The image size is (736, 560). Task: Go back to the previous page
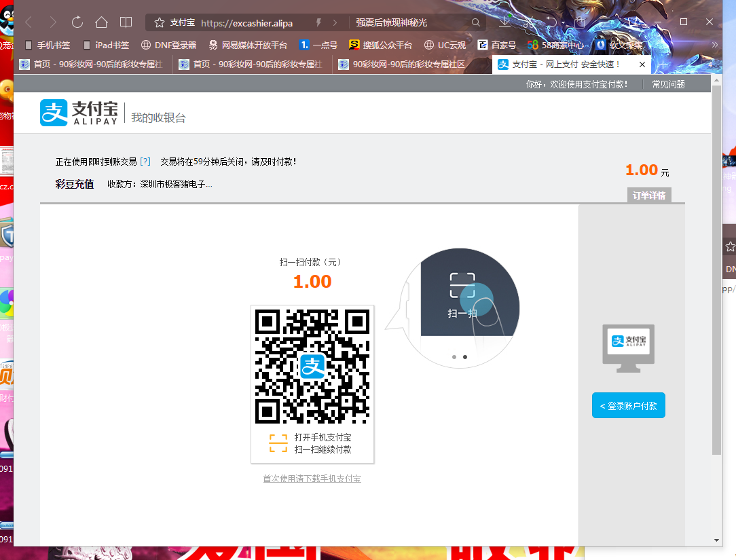pos(29,22)
